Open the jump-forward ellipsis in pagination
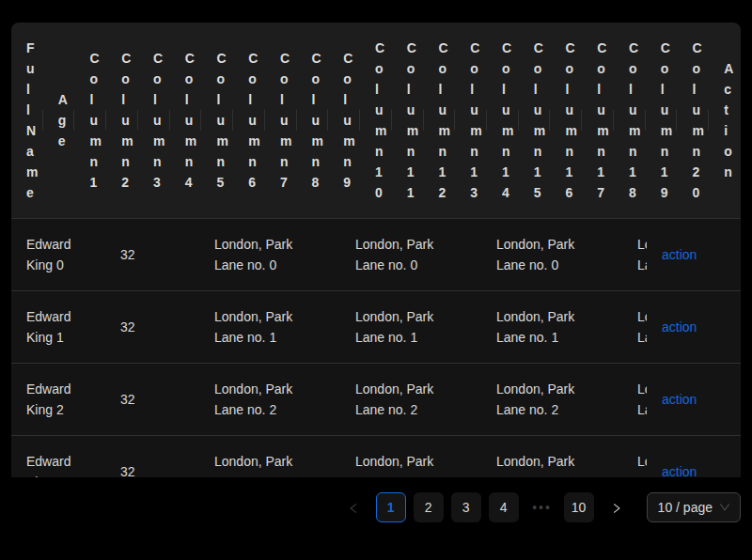 pos(541,507)
